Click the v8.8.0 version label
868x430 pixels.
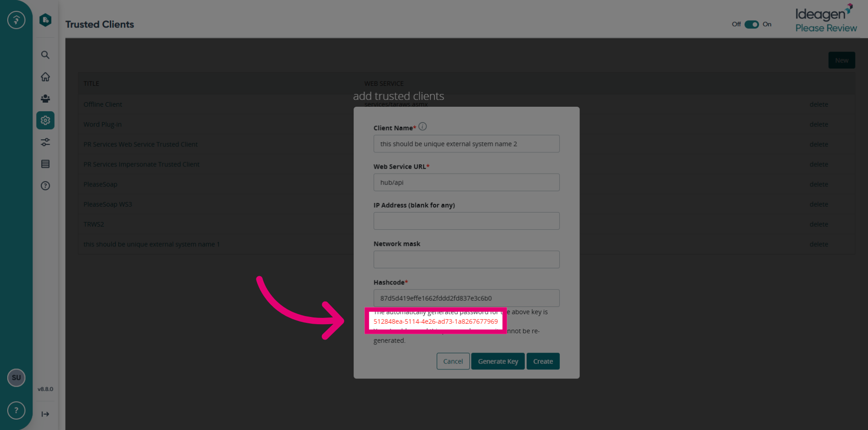coord(45,389)
